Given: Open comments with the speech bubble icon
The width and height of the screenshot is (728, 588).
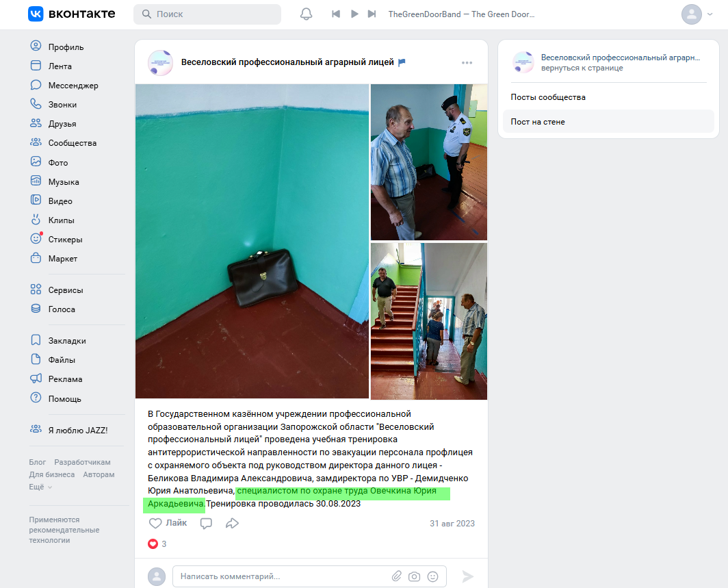Looking at the screenshot, I should (206, 523).
